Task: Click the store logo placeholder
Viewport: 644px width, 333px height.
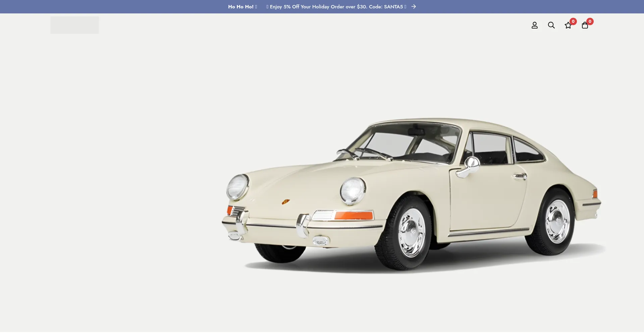Action: [74, 25]
